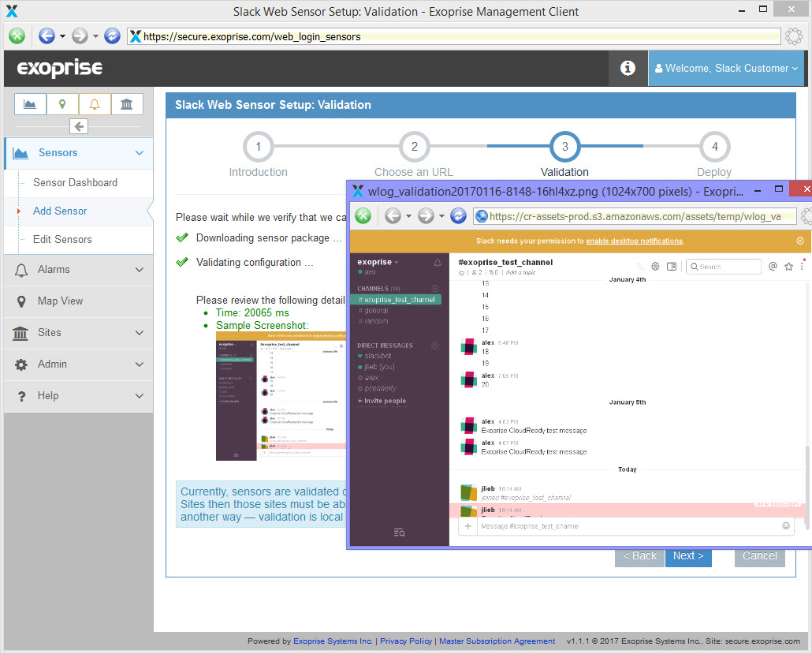Click the Slack message pane scrollbar

coord(806,487)
